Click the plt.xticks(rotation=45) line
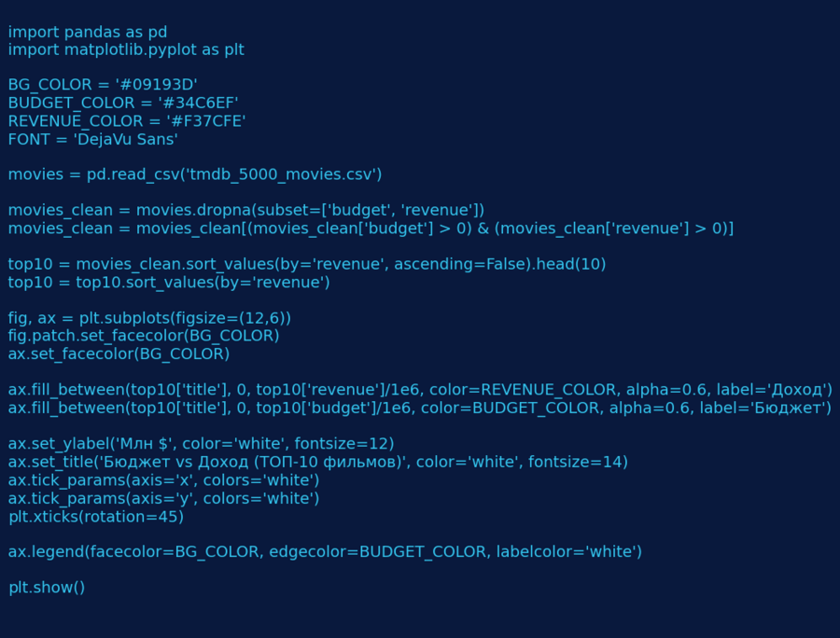Screen dimensions: 840x638 tap(96, 517)
